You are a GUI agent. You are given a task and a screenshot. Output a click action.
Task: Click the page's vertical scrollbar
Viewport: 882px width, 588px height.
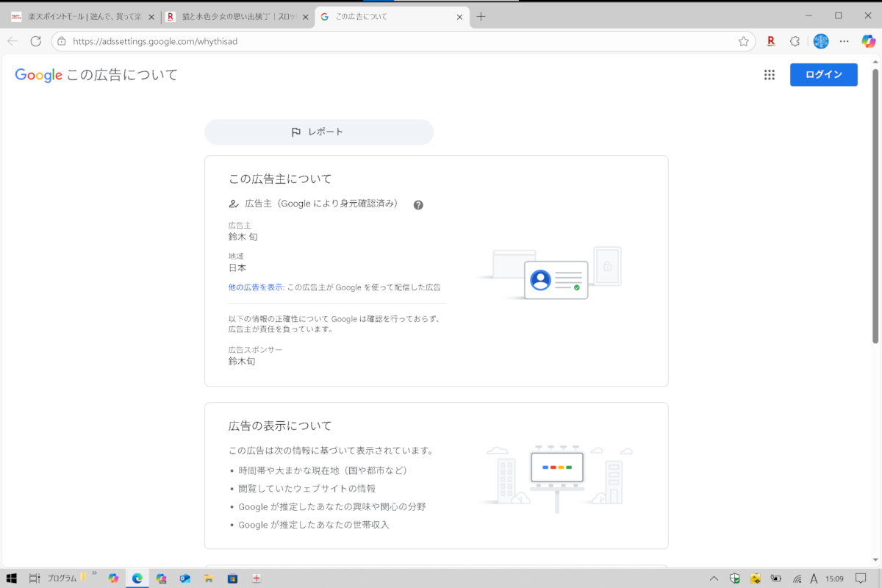[875, 206]
